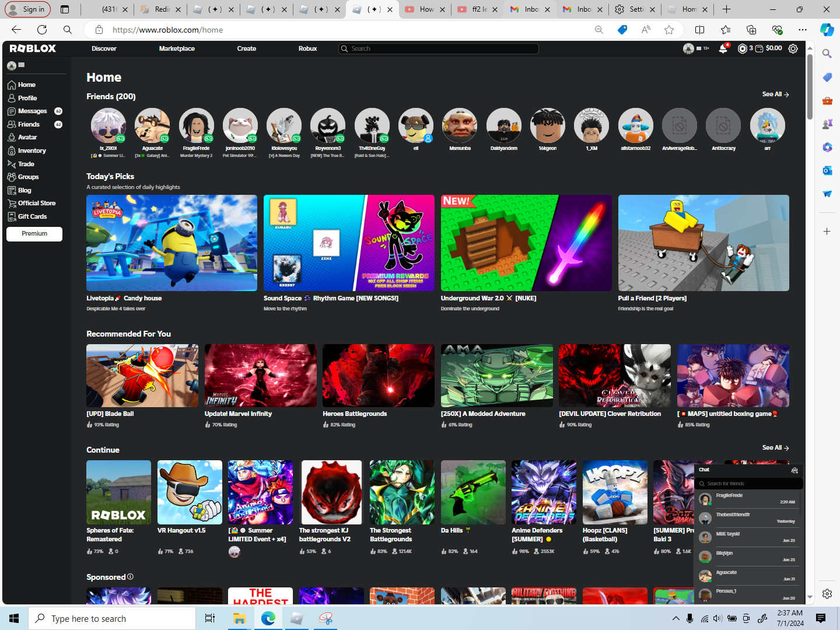Open the Blade Ball game thumbnail

pyautogui.click(x=142, y=376)
